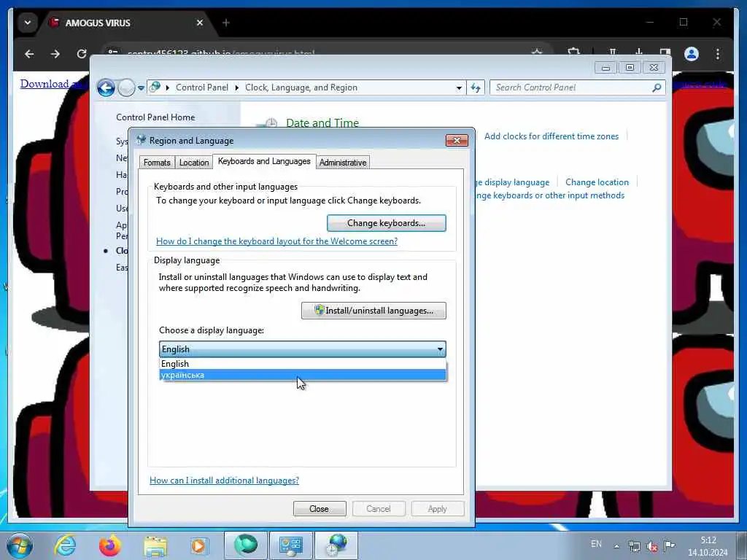The width and height of the screenshot is (747, 560).
Task: Launch Firefox from taskbar
Action: (x=110, y=545)
